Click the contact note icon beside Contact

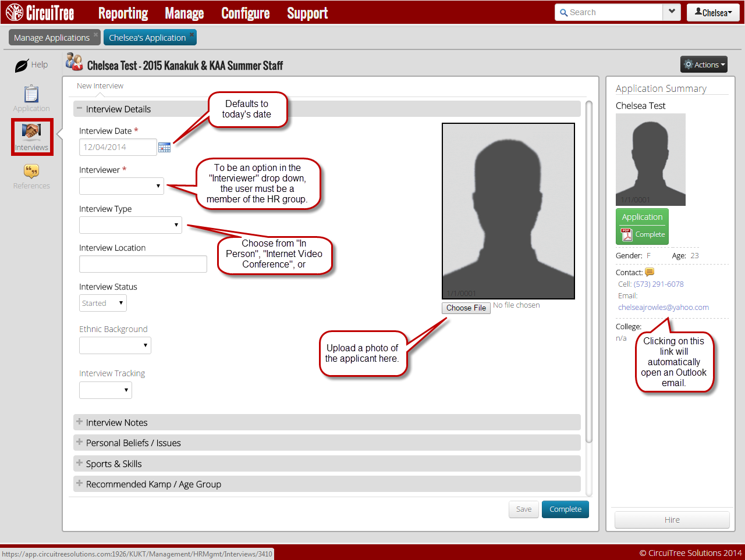[x=650, y=272]
